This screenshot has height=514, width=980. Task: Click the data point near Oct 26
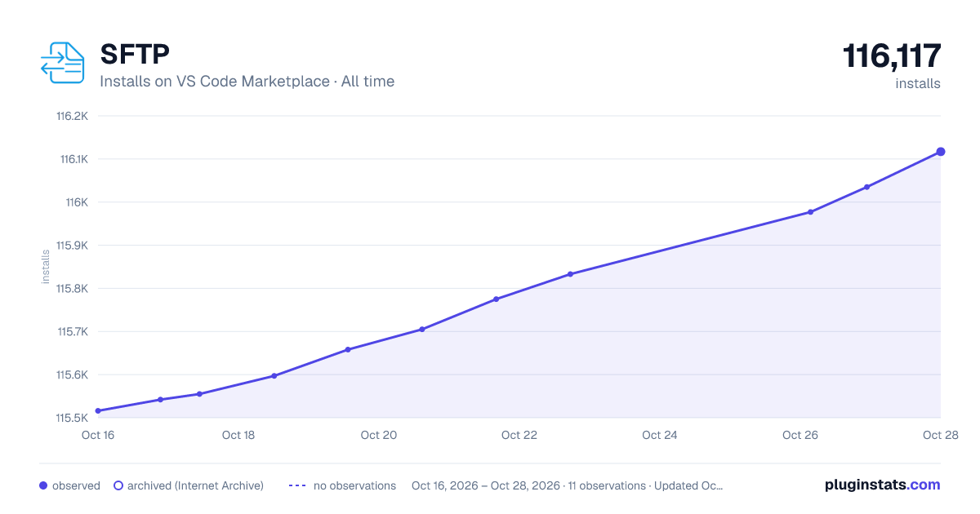810,212
